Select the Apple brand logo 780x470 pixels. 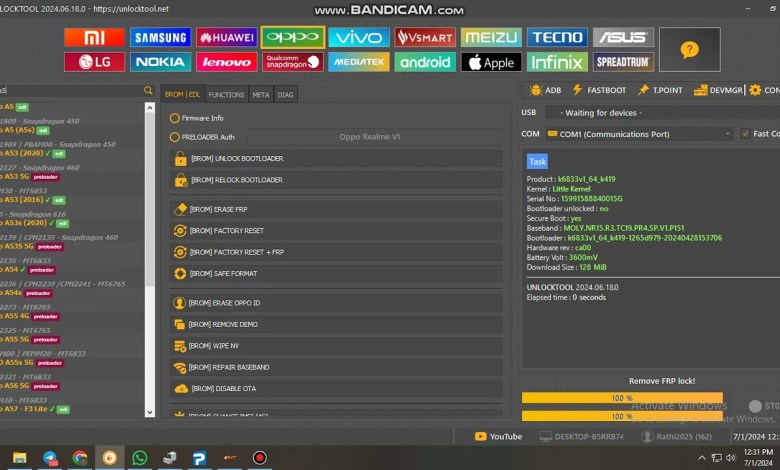491,62
